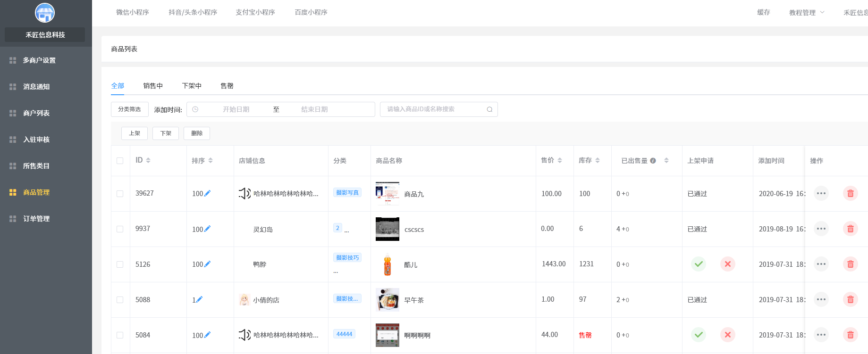
Task: Click 缓存 in top bar
Action: click(764, 12)
